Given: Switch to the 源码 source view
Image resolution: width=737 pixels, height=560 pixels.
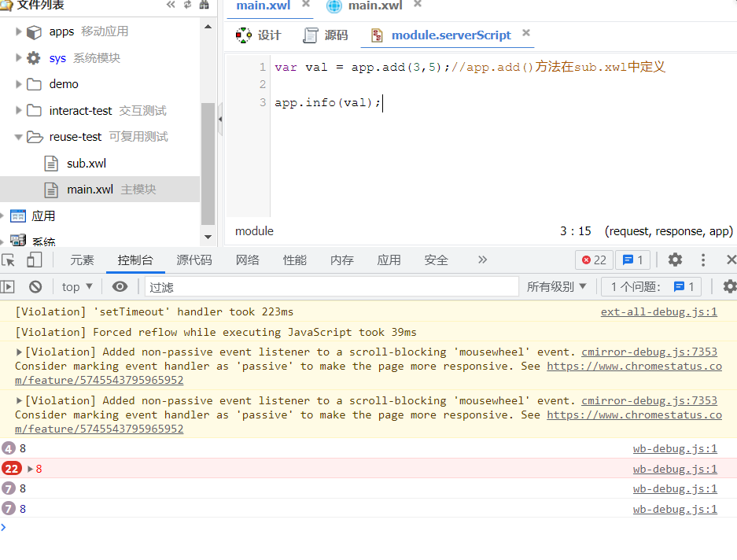Looking at the screenshot, I should click(326, 35).
